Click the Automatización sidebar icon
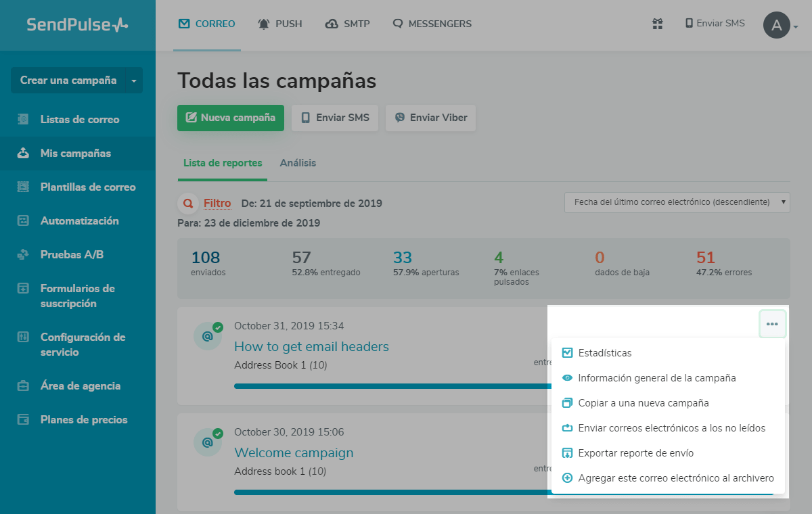Screen dimensions: 812x514 point(24,221)
